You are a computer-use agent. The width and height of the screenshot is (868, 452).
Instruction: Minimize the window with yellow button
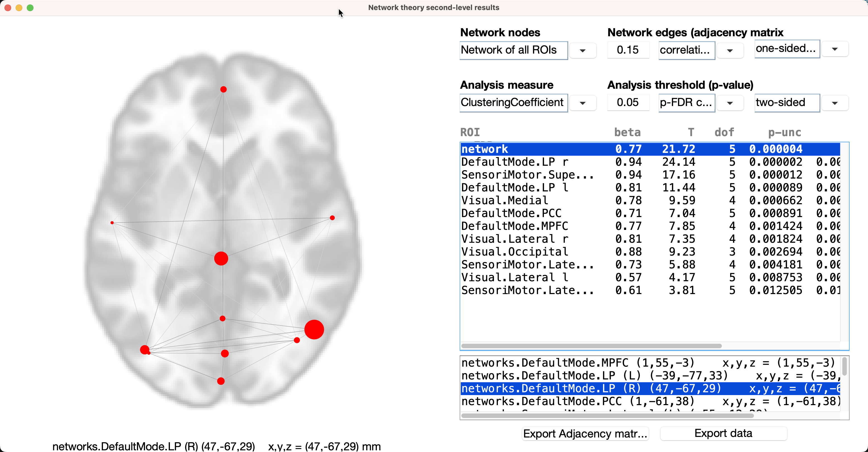point(19,8)
